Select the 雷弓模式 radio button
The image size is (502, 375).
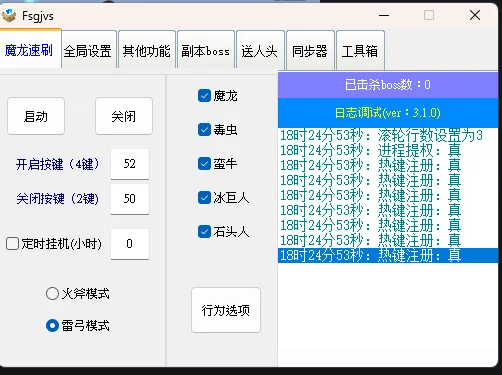pyautogui.click(x=52, y=325)
